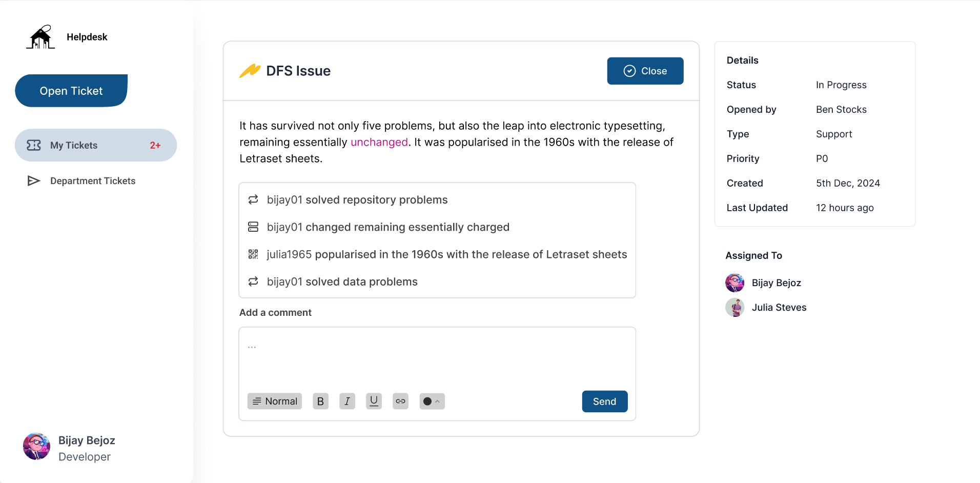Open Department Tickets
980x483 pixels.
[92, 180]
